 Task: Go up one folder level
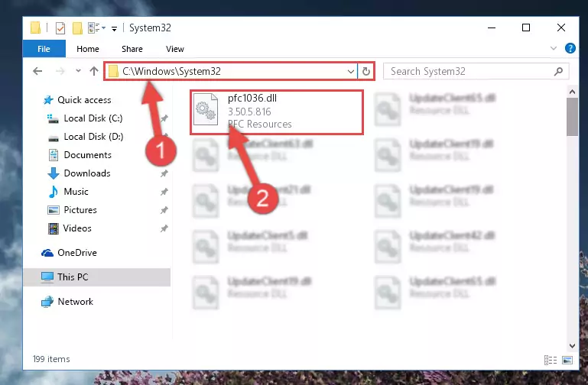point(94,71)
